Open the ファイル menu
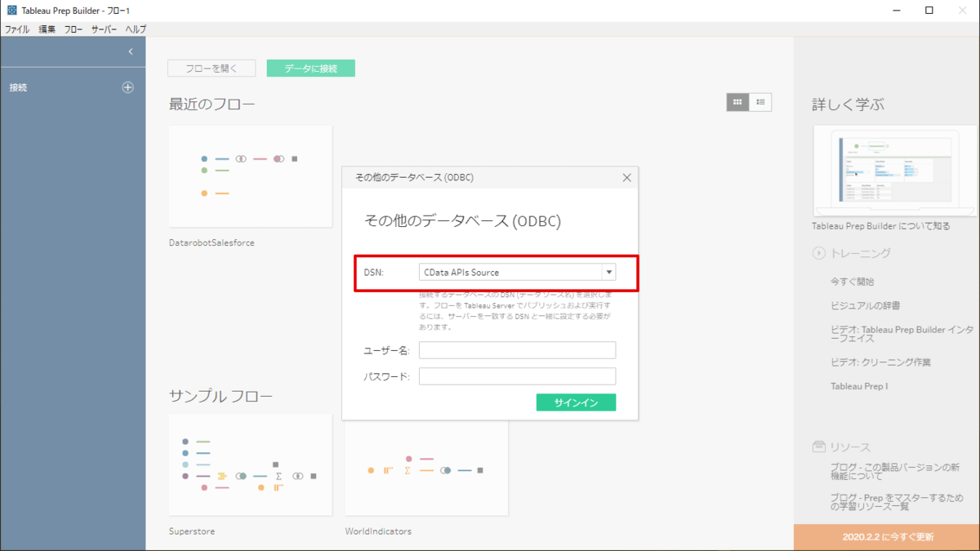 click(x=17, y=29)
